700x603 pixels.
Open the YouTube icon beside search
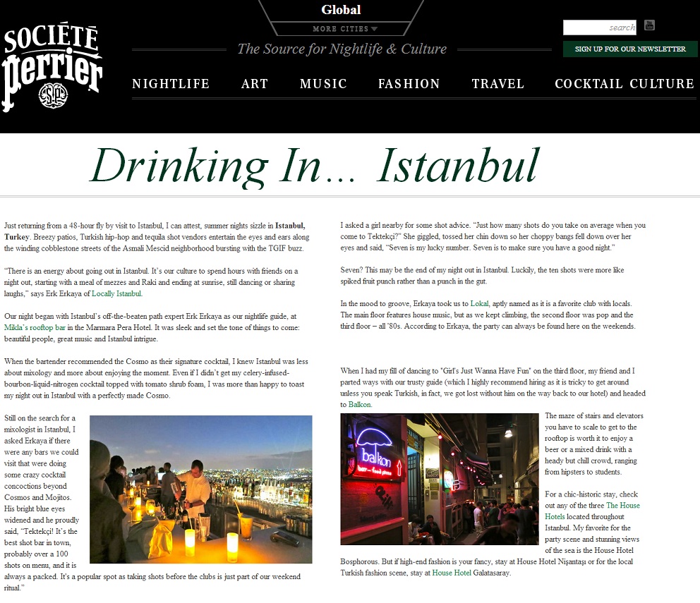point(650,25)
